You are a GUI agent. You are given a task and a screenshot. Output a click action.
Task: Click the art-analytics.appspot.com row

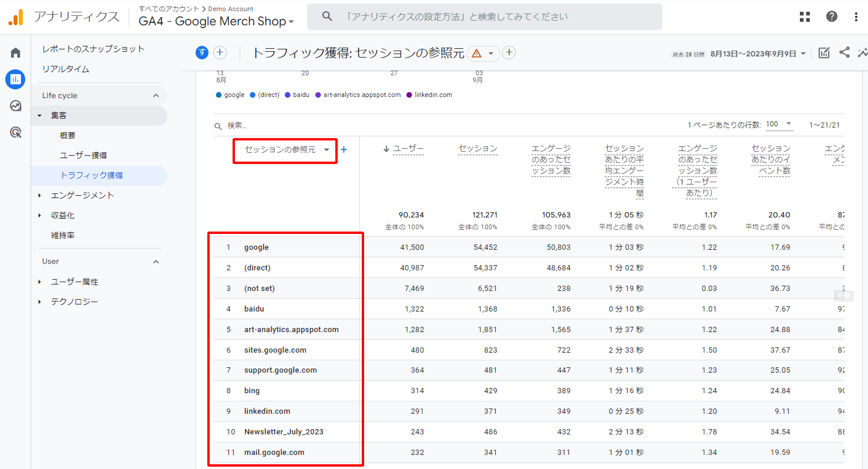(529, 330)
